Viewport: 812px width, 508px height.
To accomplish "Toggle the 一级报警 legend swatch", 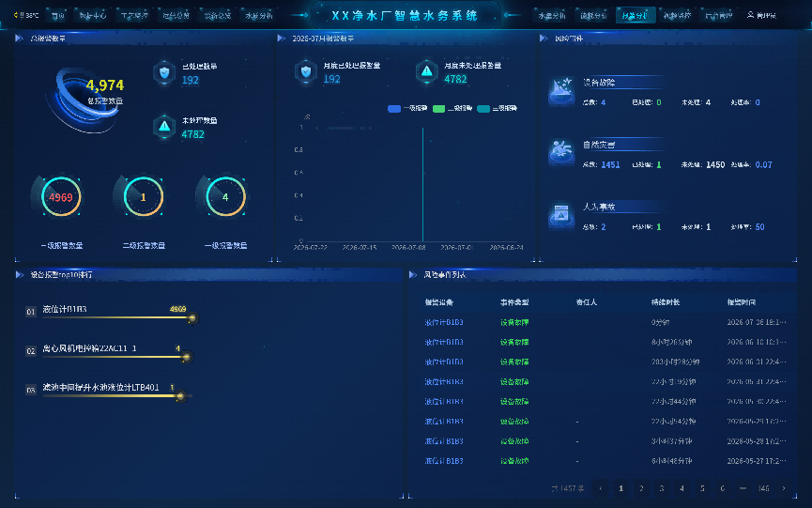I will coord(394,108).
